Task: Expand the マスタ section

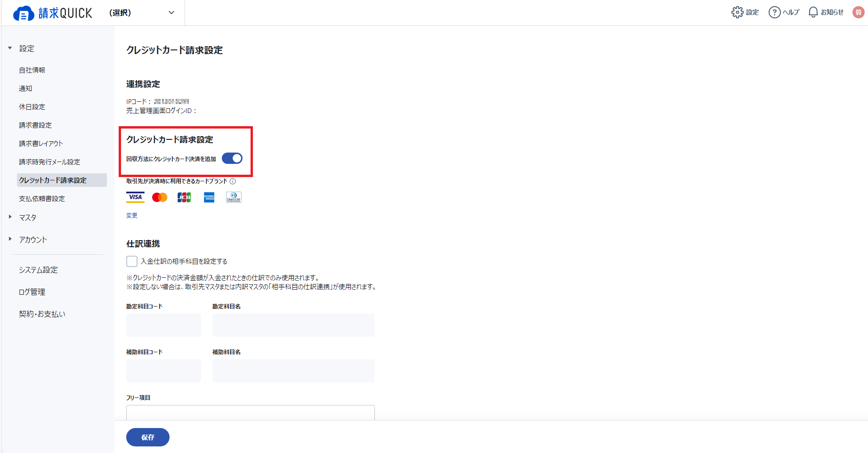Action: (10, 217)
